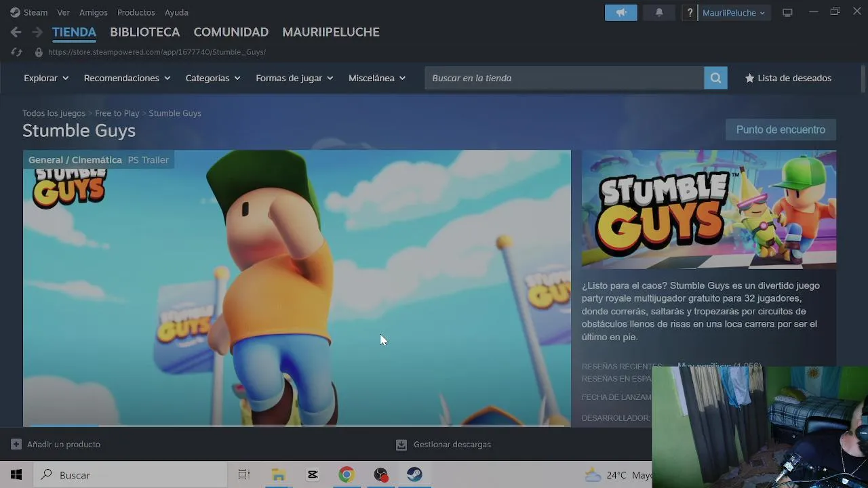This screenshot has height=488, width=868.
Task: Click the question mark help icon
Action: [690, 12]
